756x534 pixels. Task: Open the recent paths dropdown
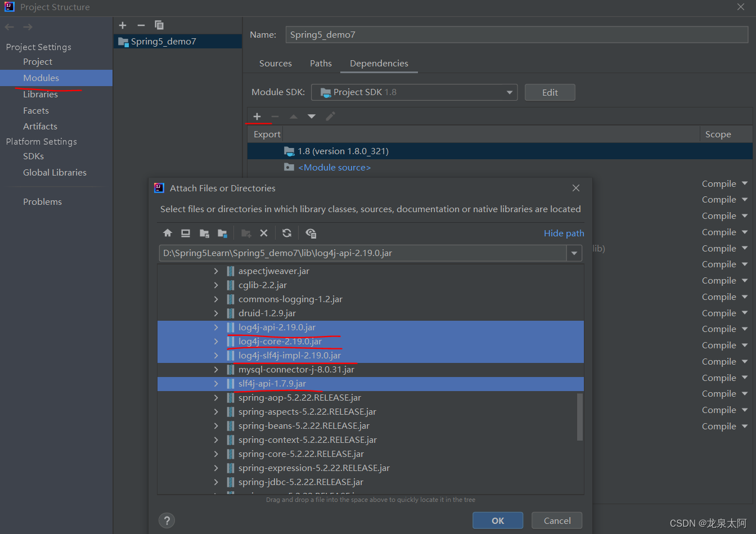tap(574, 253)
